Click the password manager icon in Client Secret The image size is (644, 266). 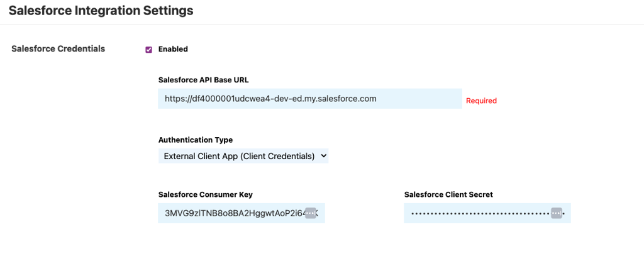(557, 213)
